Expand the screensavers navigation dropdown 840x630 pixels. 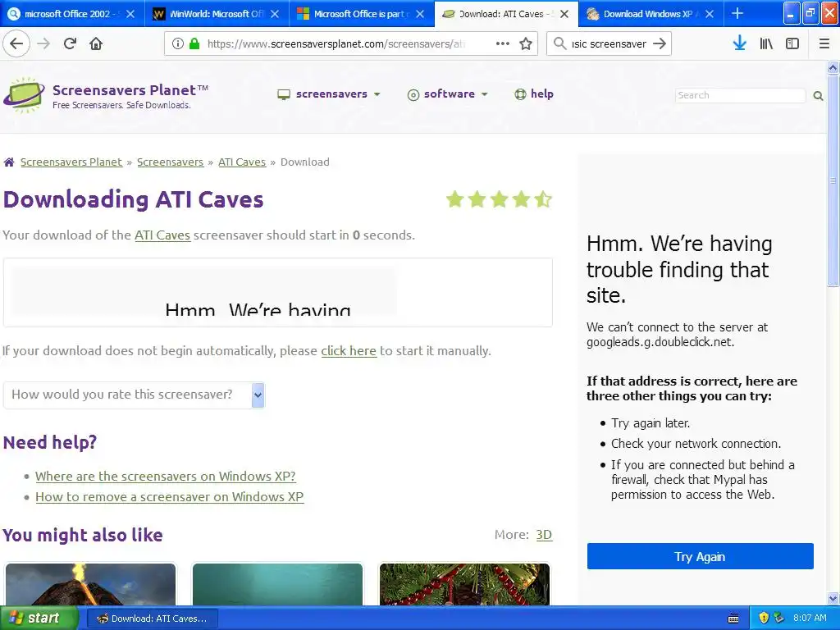coord(328,94)
